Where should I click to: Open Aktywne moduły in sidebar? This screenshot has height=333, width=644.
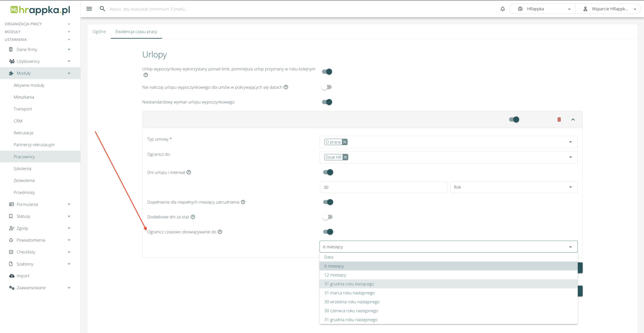pos(29,85)
